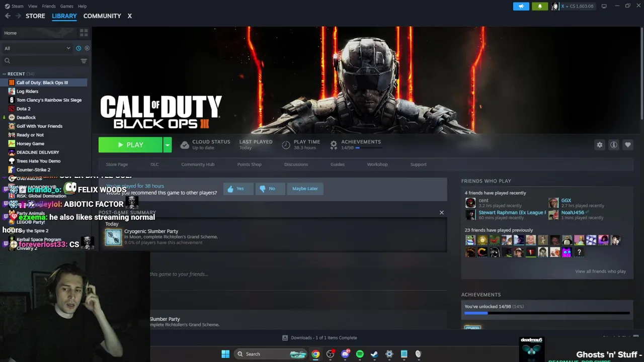
Task: Add game to favorites with heart icon
Action: coord(627,145)
